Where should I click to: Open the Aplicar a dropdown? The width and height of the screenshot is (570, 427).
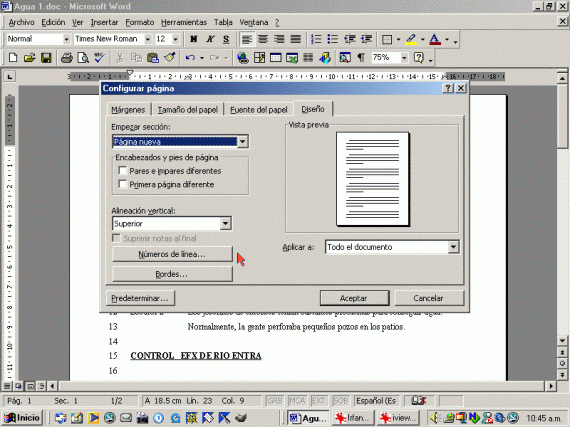coord(453,247)
